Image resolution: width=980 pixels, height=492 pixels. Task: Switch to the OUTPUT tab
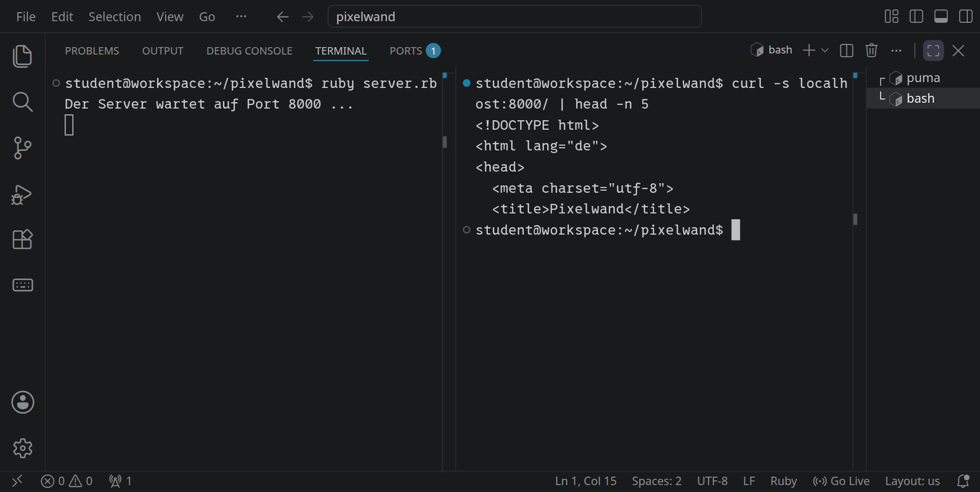[162, 51]
